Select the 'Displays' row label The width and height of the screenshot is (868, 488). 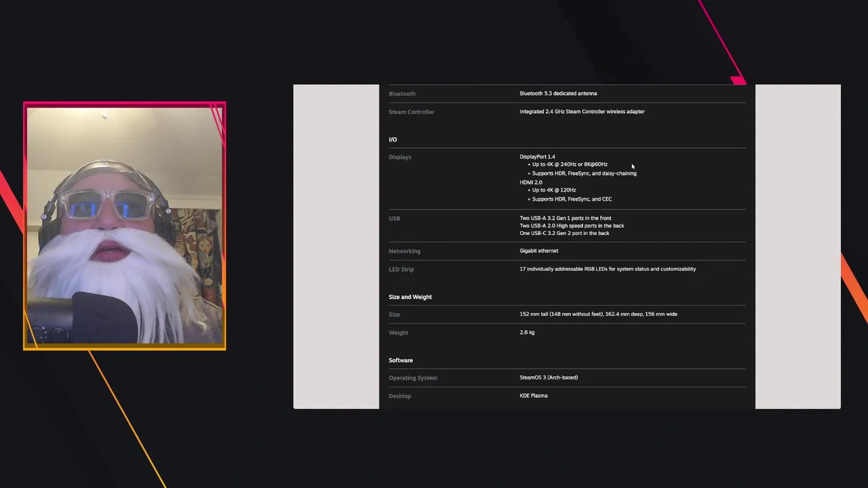tap(400, 157)
